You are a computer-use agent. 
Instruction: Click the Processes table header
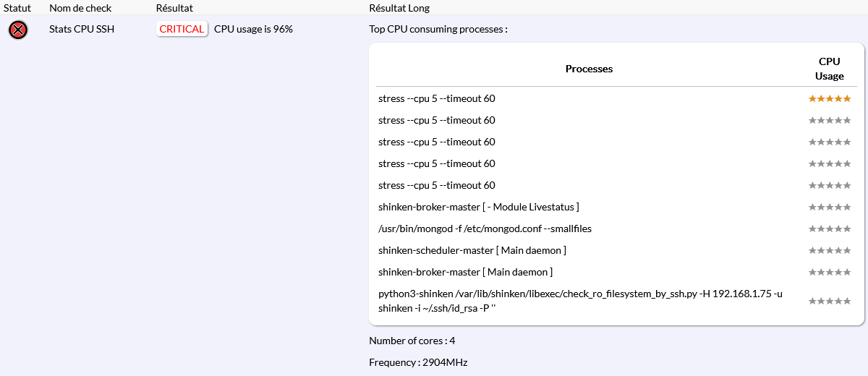coord(589,69)
